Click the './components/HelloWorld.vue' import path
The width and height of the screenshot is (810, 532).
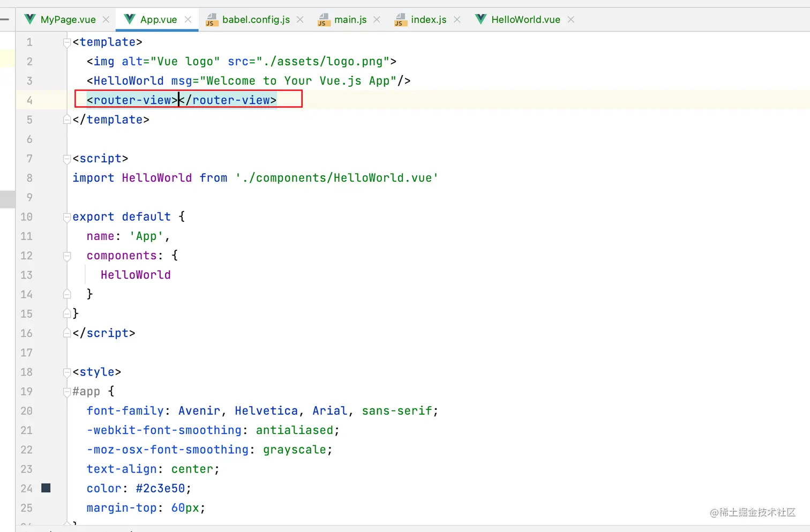coord(336,178)
